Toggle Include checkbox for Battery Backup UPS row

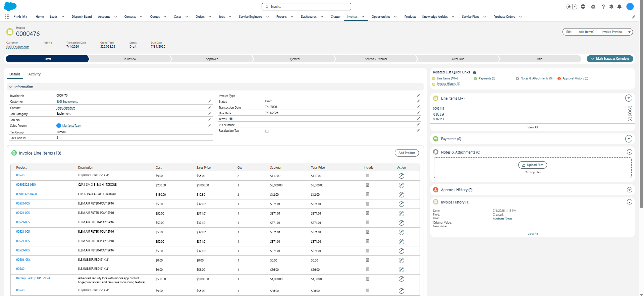[x=368, y=279]
